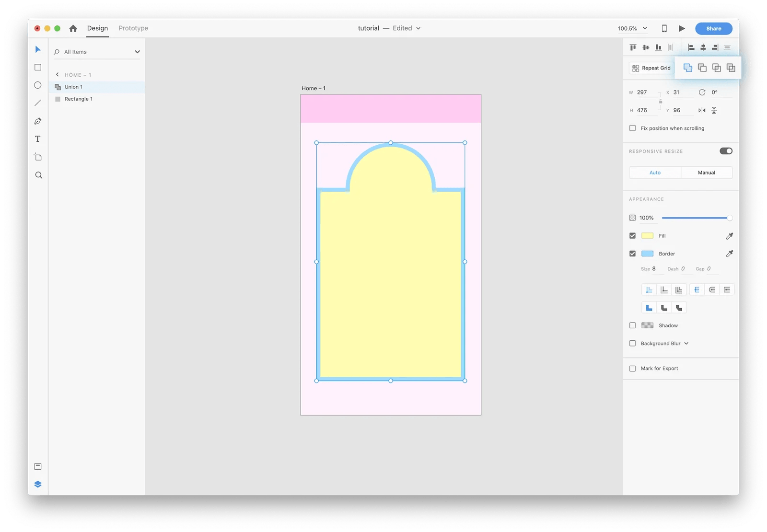Choose the bevel join stroke option
The width and height of the screenshot is (767, 532).
[679, 308]
